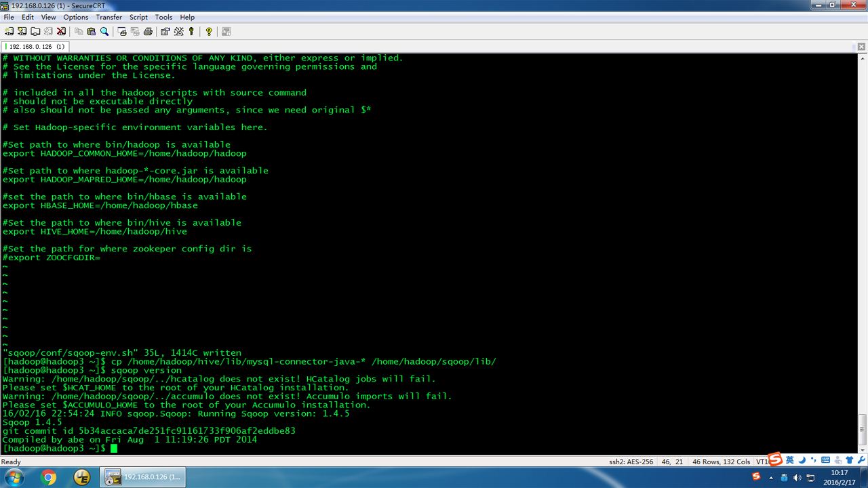Click the SecureCRT 192.168.0.126 taskbar button
The image size is (868, 488).
coord(143,477)
